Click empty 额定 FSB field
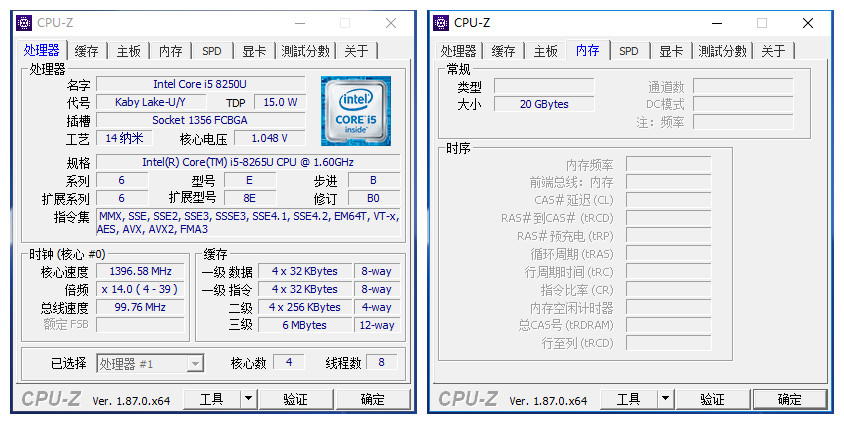The image size is (844, 424). 140,325
